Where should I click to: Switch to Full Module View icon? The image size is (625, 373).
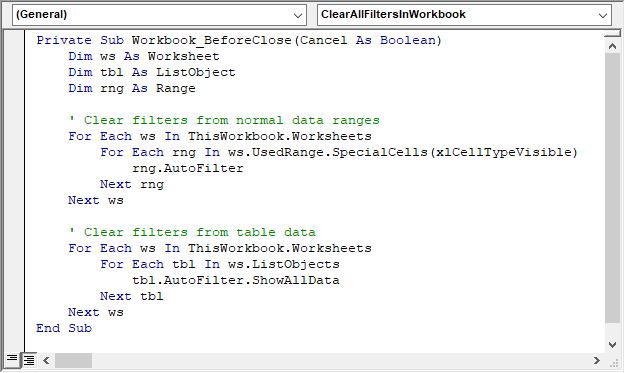[x=29, y=360]
